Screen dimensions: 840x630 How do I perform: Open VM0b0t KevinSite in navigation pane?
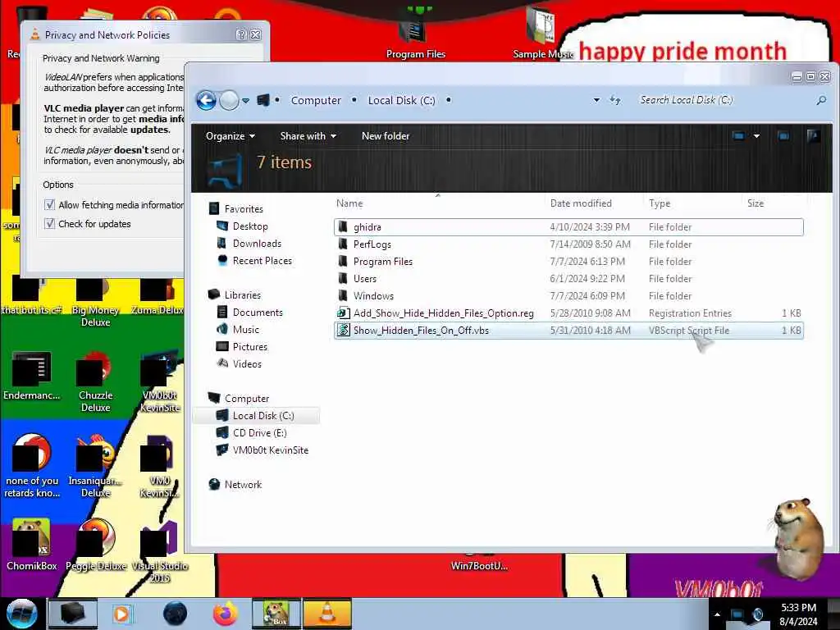coord(270,450)
